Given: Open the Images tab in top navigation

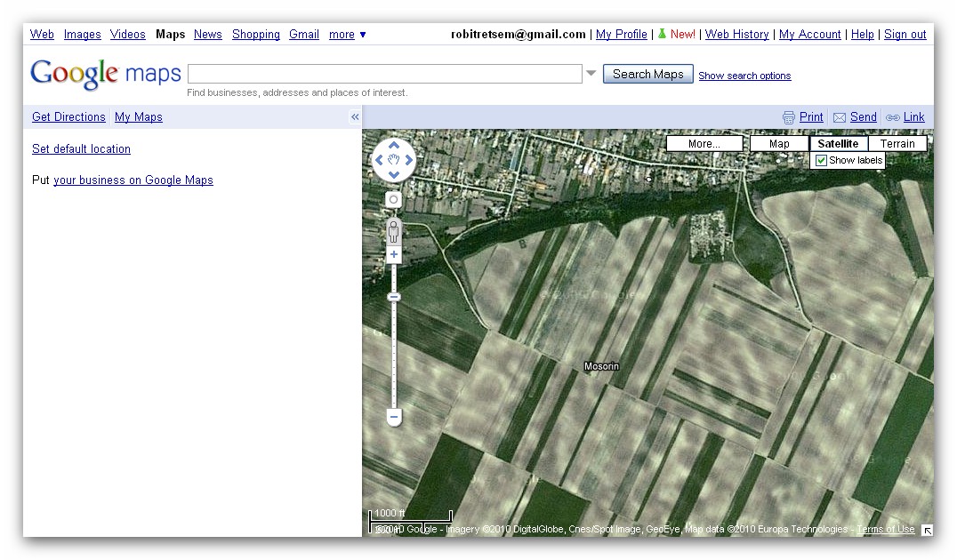Looking at the screenshot, I should pos(82,35).
